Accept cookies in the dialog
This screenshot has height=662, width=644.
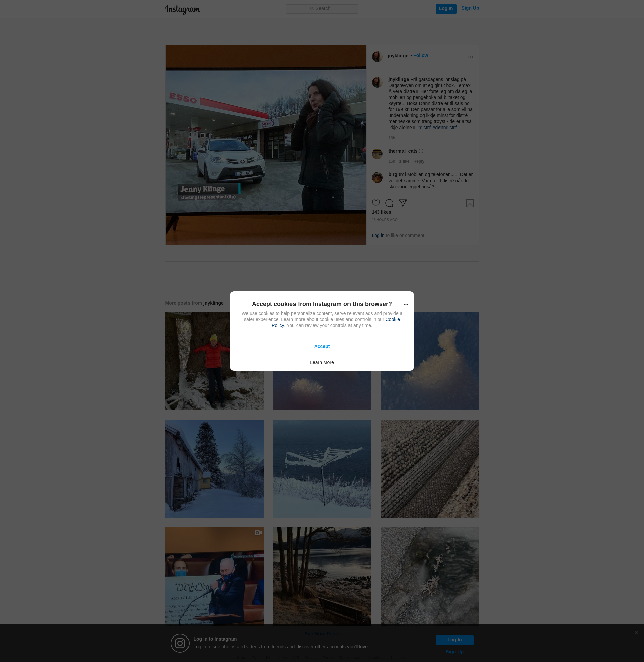[x=322, y=346]
